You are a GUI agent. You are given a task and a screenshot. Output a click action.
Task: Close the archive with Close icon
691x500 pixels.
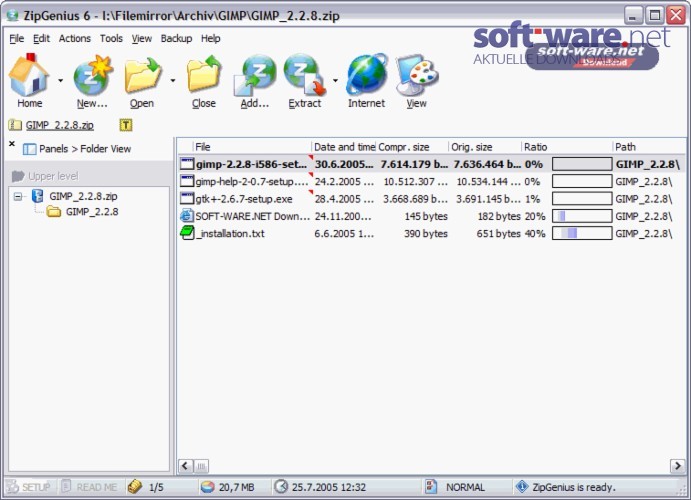coord(204,74)
